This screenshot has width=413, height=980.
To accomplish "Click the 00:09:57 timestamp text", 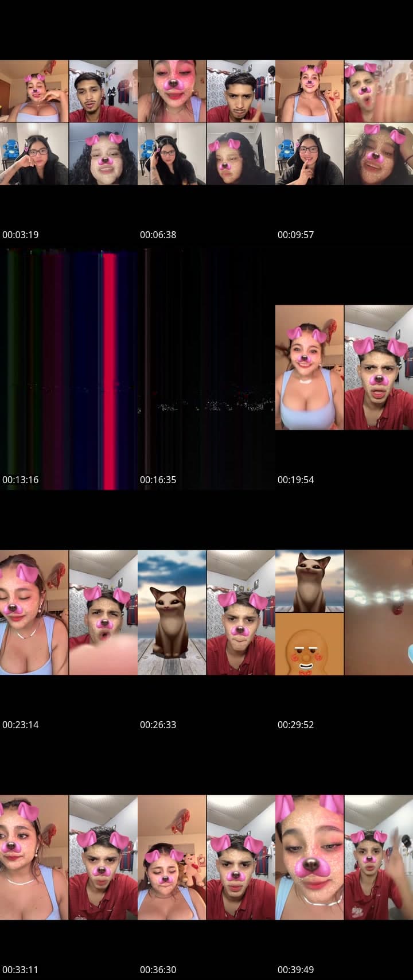I will point(296,235).
